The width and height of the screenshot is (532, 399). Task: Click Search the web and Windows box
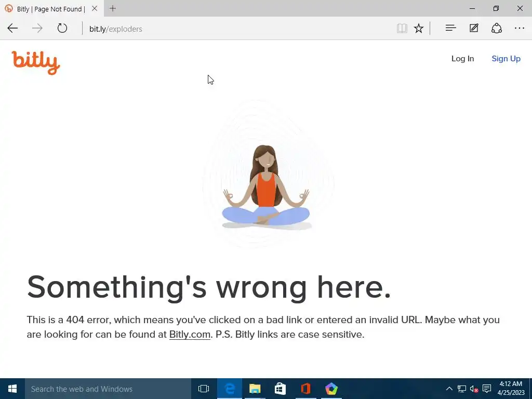(108, 389)
